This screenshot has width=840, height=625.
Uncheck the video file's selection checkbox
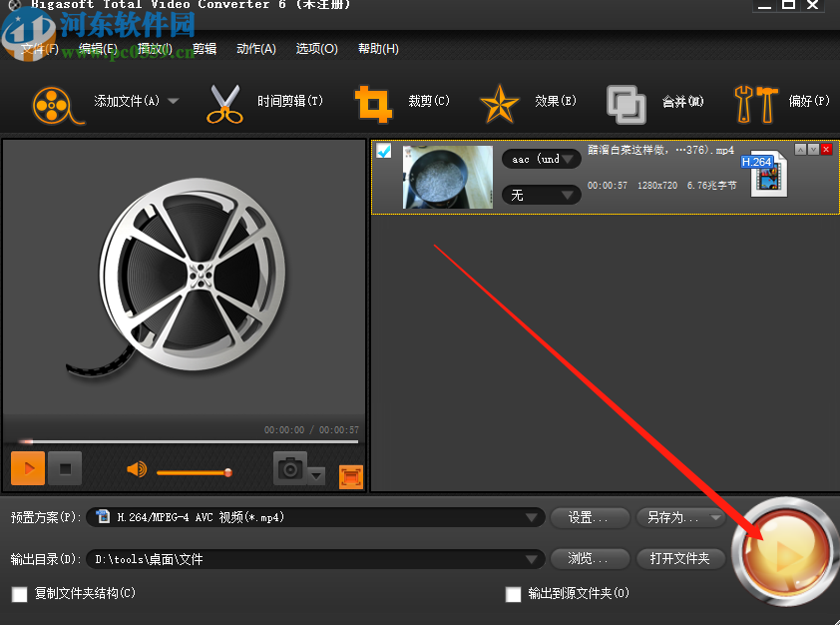point(384,150)
